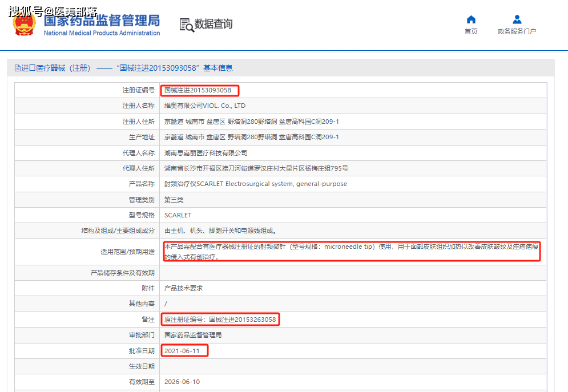Click product name 射频治疗仪SCARLET value
Image resolution: width=568 pixels, height=392 pixels.
point(256,184)
